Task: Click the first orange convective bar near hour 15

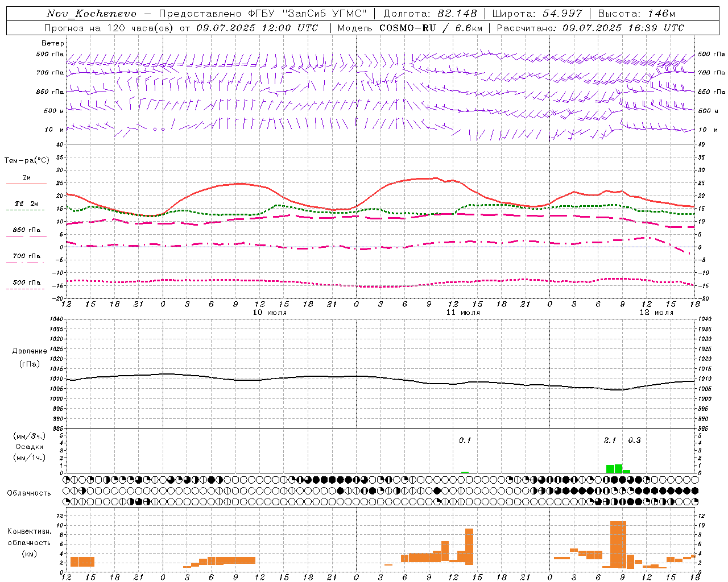Action: click(82, 562)
